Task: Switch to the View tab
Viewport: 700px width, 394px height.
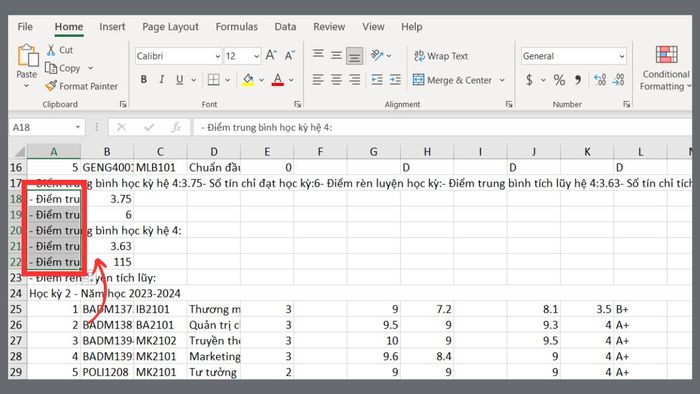Action: point(373,27)
